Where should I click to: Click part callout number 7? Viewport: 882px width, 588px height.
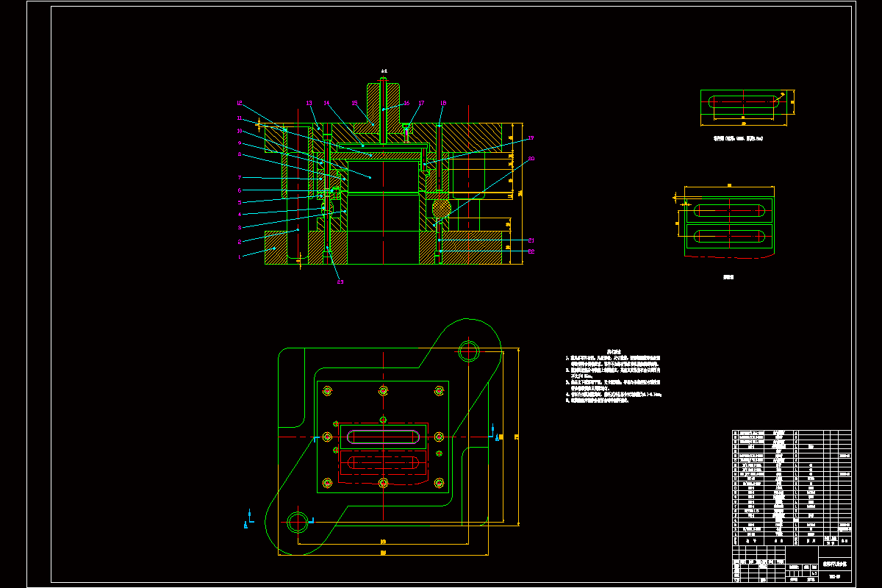tap(240, 178)
